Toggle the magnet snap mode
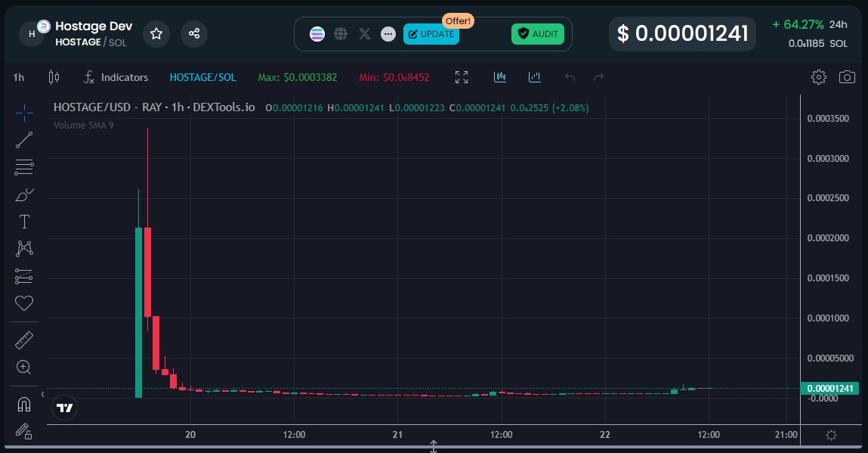The width and height of the screenshot is (868, 453). [24, 405]
